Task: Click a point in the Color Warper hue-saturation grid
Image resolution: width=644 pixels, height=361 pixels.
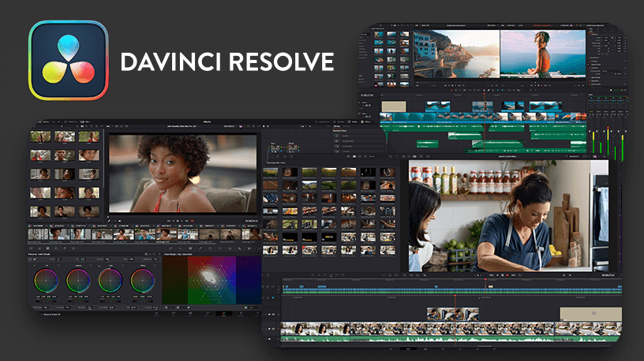Action: click(212, 280)
